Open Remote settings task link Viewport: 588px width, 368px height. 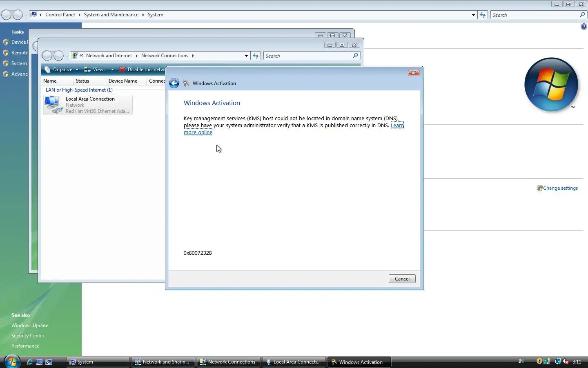(20, 53)
